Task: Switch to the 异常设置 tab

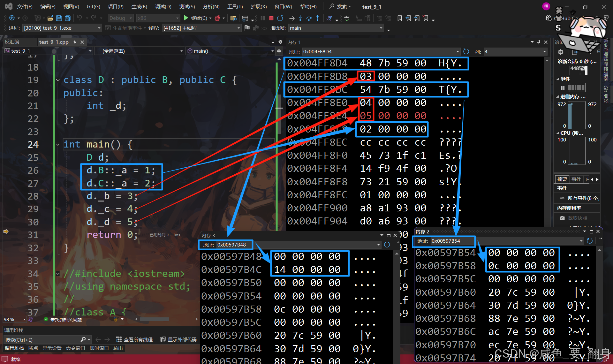Action: [x=52, y=348]
